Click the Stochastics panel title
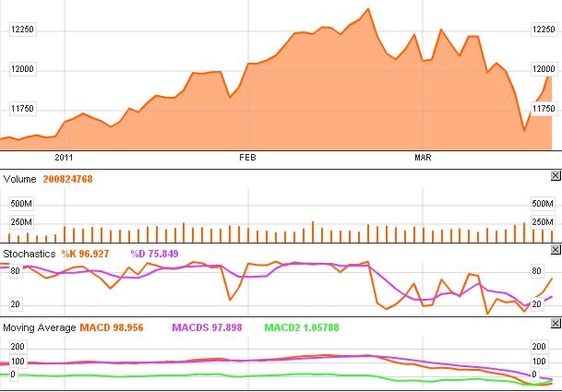Viewport: 562px width, 392px height. [x=30, y=253]
